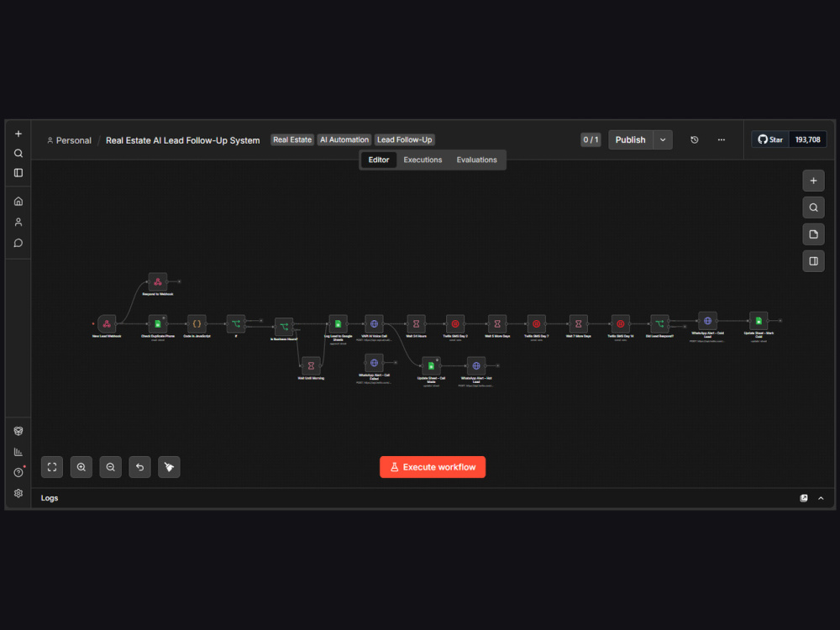Switch to the Editor tab
This screenshot has width=840, height=630.
click(379, 160)
